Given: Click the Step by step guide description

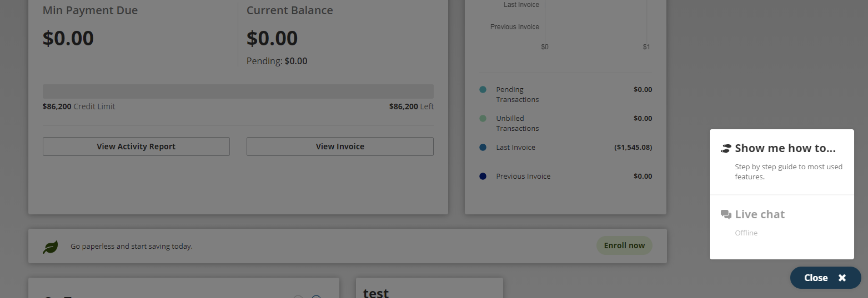Looking at the screenshot, I should click(x=788, y=172).
